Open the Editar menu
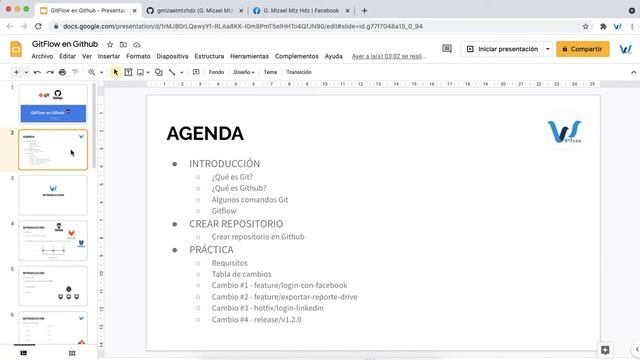This screenshot has height=360, width=640. coord(67,56)
